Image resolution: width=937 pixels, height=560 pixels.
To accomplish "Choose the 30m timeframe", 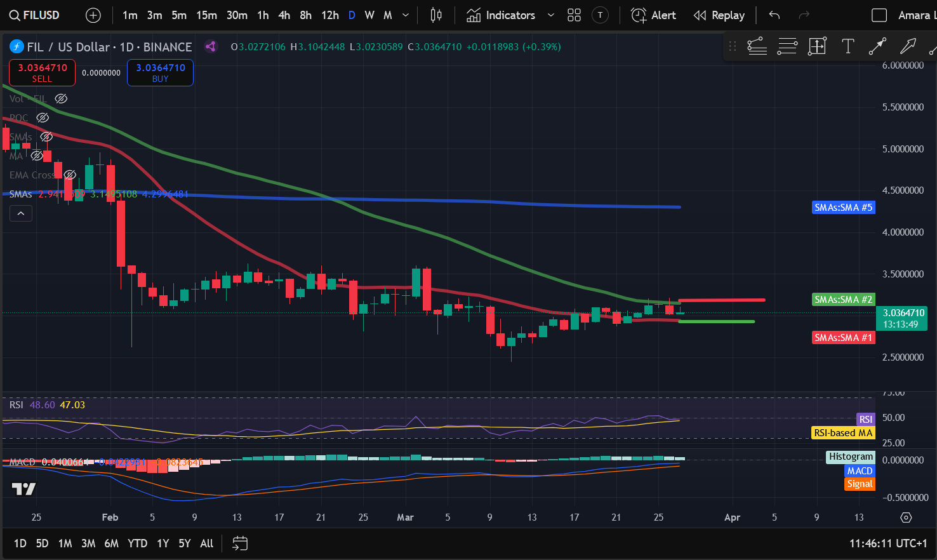I will (x=237, y=15).
